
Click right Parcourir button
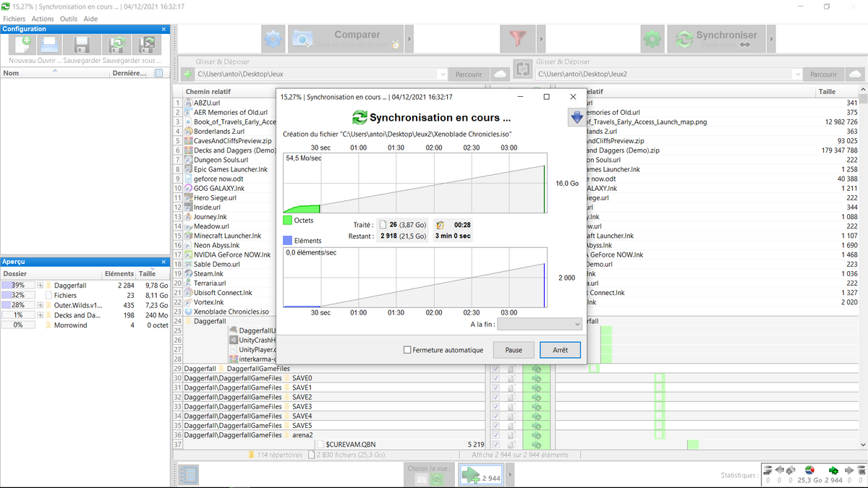[x=823, y=74]
